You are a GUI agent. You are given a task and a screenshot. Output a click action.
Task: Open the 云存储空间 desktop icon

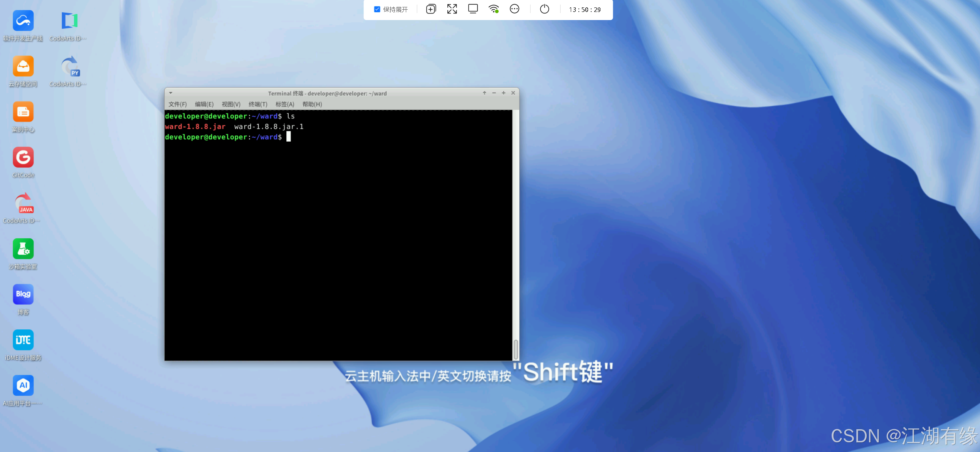(23, 67)
